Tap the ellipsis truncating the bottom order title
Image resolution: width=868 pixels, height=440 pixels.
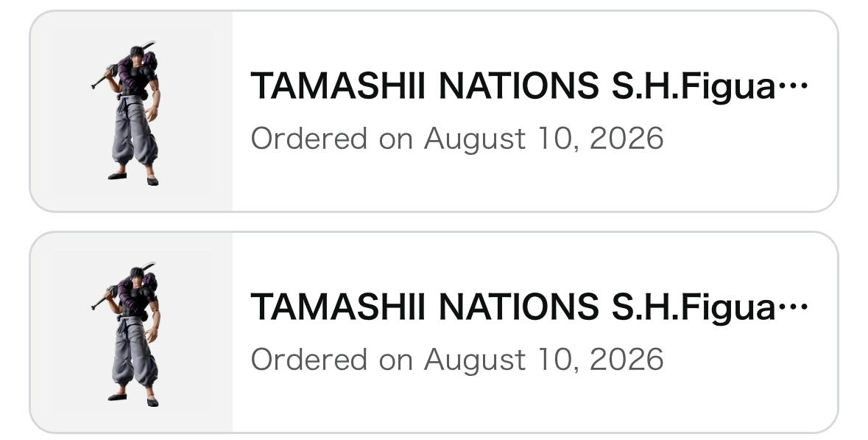[x=793, y=307]
